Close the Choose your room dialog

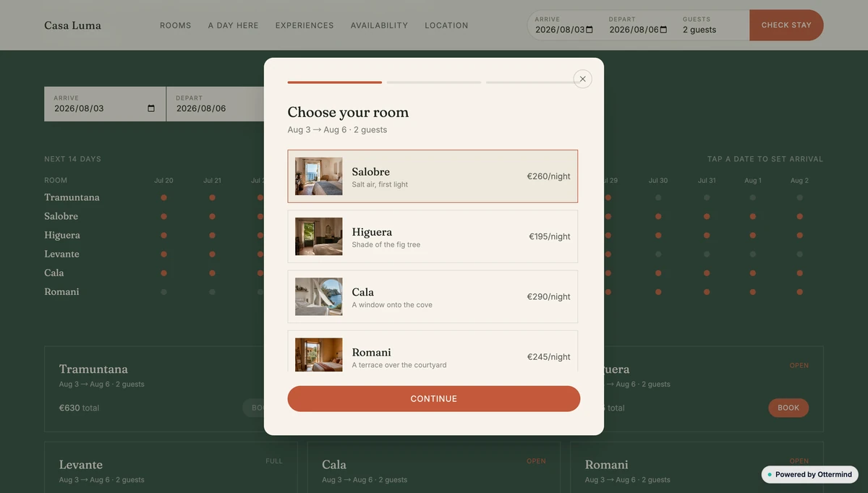(x=582, y=79)
